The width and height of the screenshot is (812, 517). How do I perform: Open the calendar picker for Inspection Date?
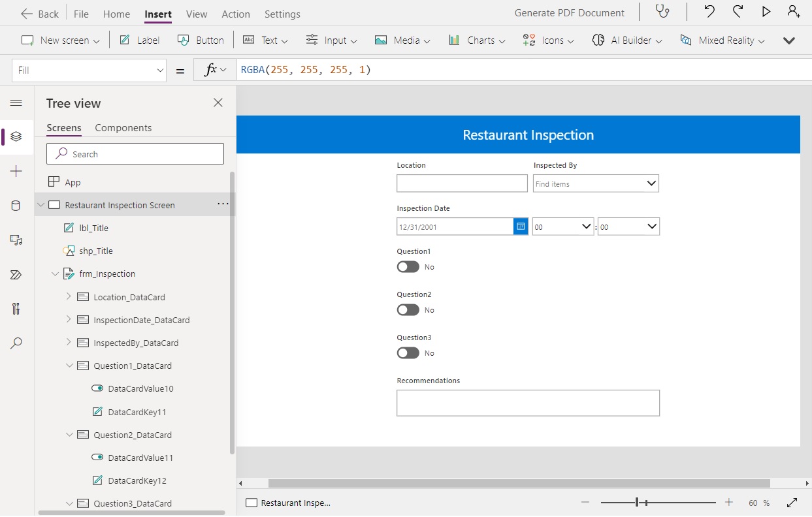pos(521,226)
